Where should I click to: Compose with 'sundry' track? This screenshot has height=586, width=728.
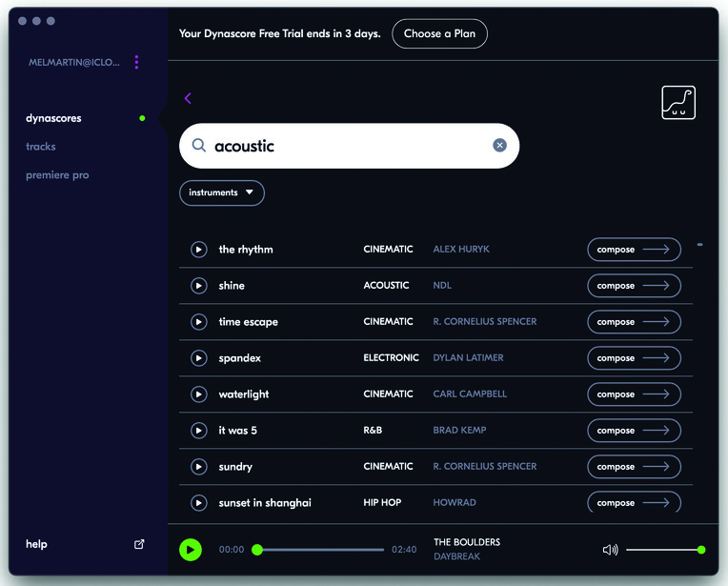(635, 467)
